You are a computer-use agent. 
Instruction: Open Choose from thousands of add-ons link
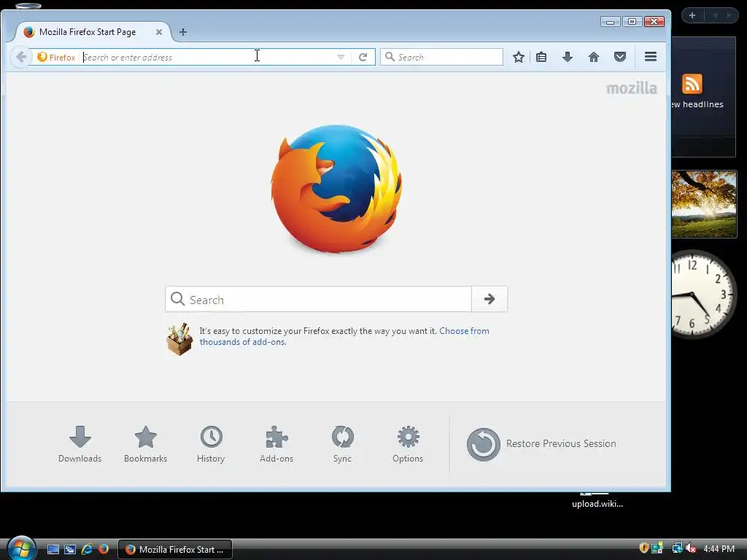point(344,336)
